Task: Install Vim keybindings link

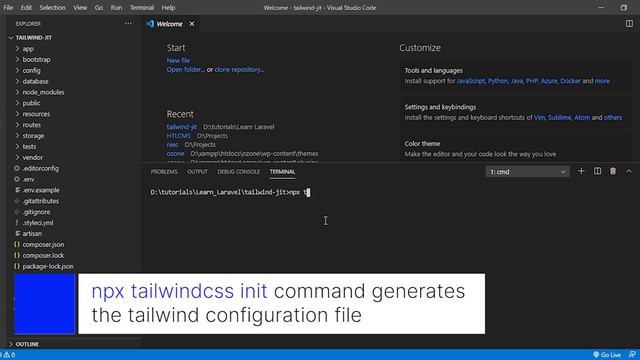Action: pos(539,118)
